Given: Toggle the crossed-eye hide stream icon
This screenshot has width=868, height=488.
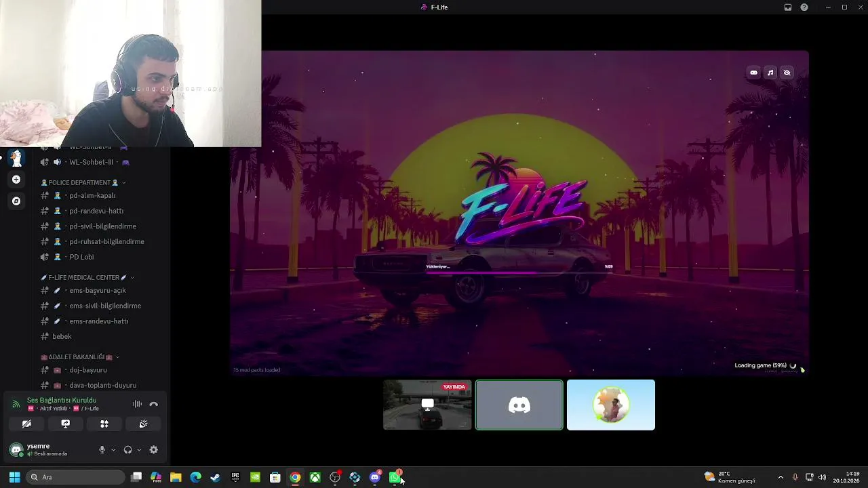Looking at the screenshot, I should (x=787, y=73).
